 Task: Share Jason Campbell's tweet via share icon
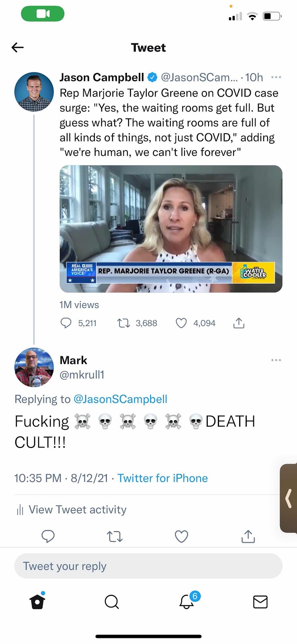click(239, 323)
